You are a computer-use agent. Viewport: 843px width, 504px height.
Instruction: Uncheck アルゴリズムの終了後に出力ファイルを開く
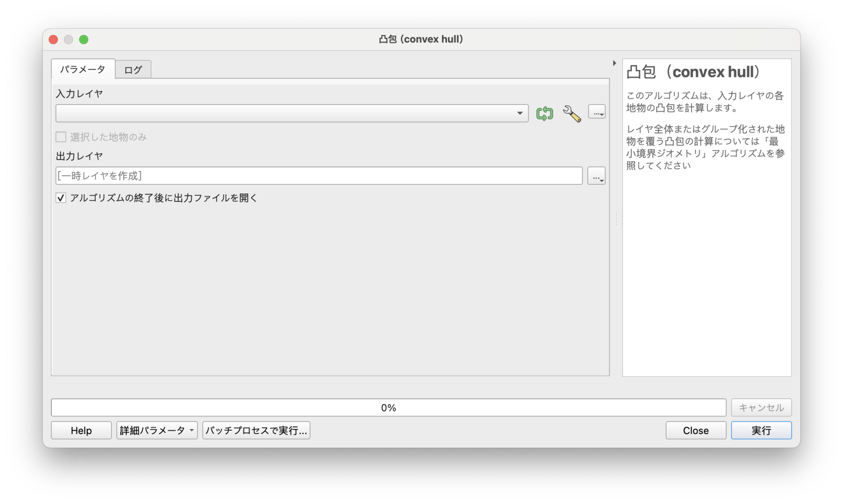pos(61,198)
